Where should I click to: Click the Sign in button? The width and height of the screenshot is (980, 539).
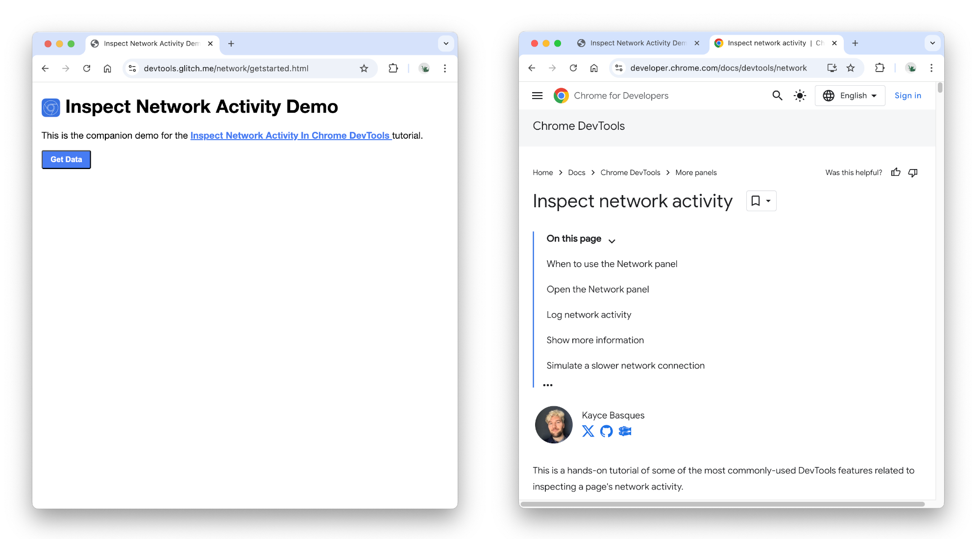pyautogui.click(x=907, y=95)
